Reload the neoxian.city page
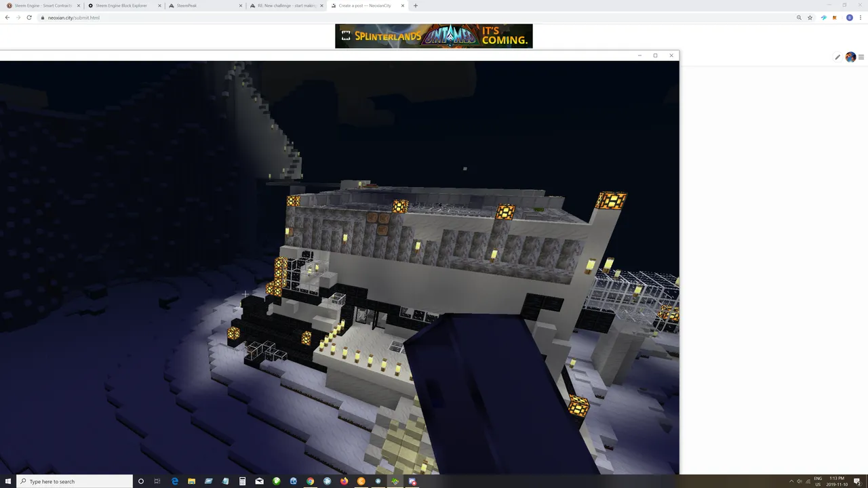This screenshot has height=488, width=868. (x=29, y=18)
